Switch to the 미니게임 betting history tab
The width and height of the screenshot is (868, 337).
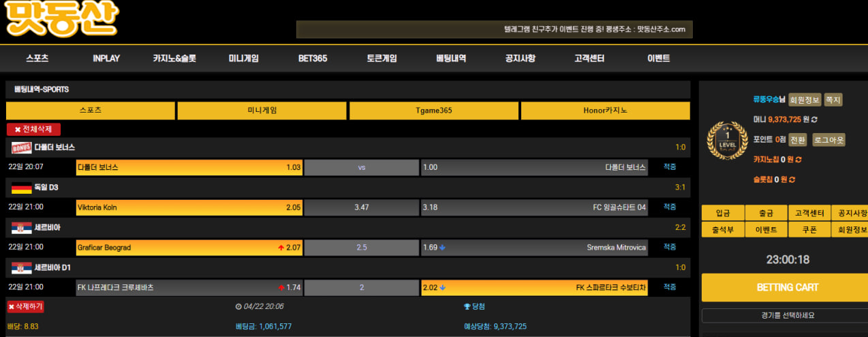[262, 111]
